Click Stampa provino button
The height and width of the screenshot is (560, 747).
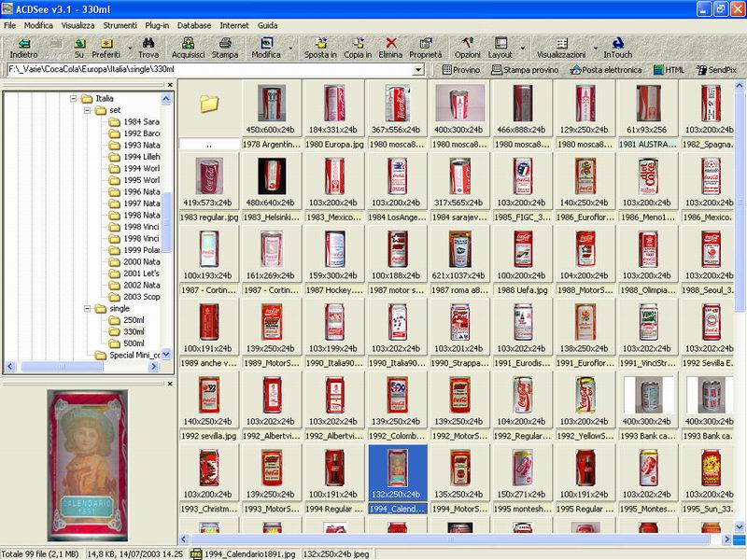click(x=525, y=70)
